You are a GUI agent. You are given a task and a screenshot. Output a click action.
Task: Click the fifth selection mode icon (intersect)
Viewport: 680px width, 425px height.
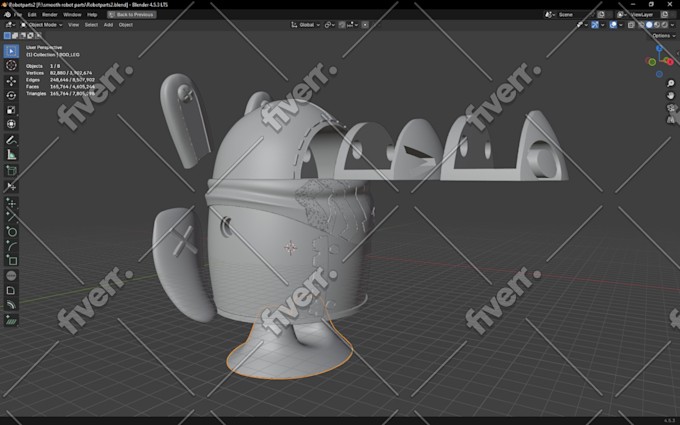click(38, 36)
